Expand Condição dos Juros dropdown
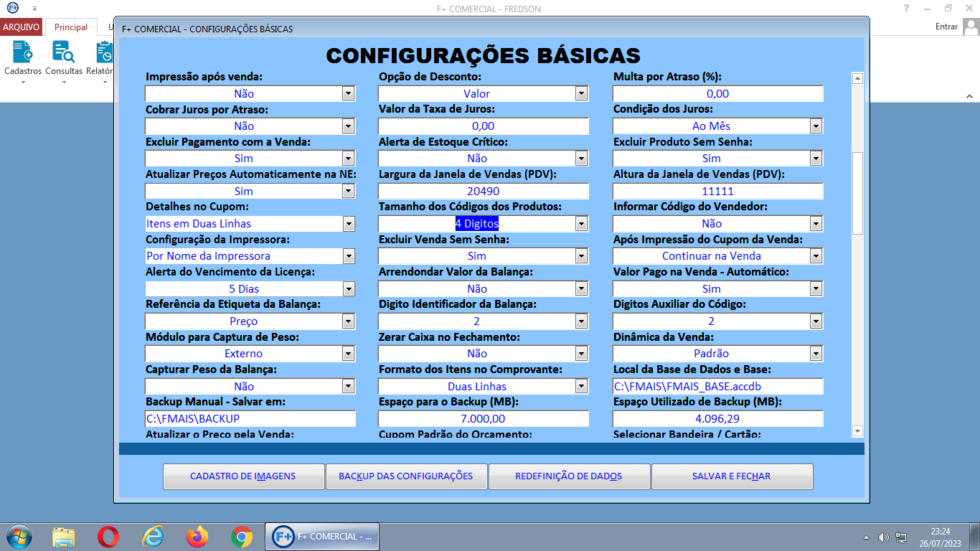This screenshot has width=980, height=551. coord(816,126)
